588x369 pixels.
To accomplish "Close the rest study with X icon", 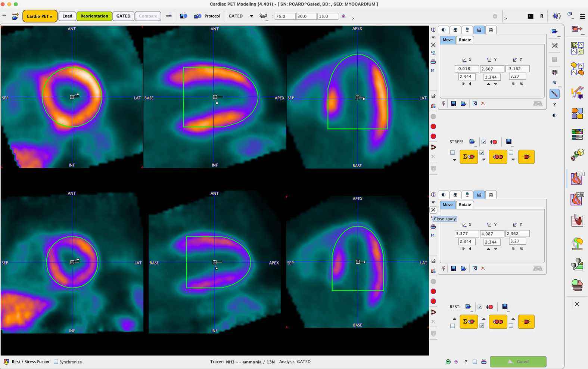I will coord(433,210).
